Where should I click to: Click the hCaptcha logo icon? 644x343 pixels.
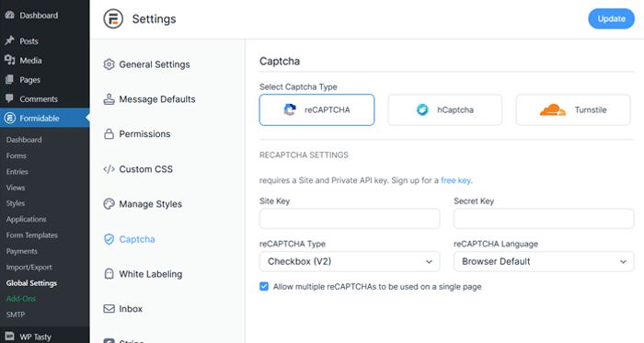[422, 109]
